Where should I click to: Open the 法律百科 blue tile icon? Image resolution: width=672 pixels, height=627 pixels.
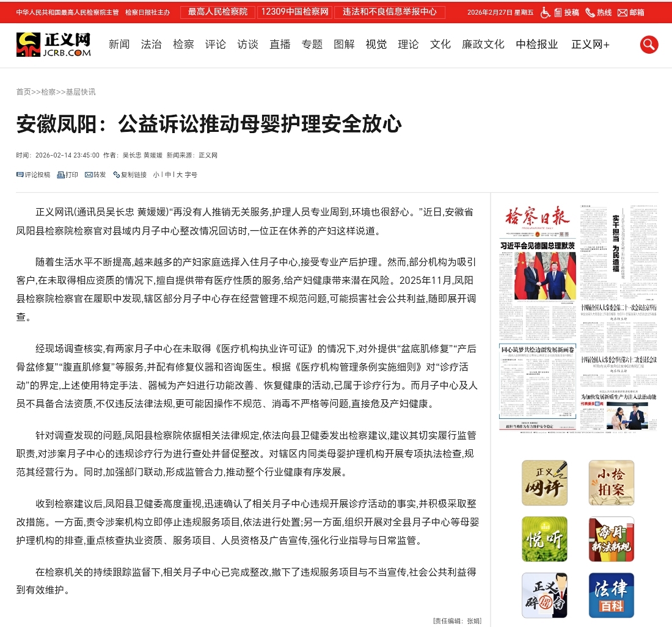611,595
